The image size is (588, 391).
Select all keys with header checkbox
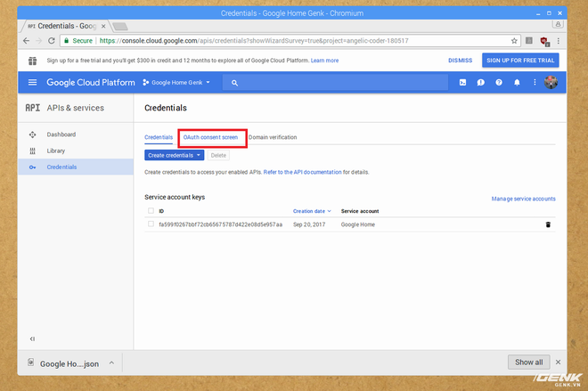151,211
